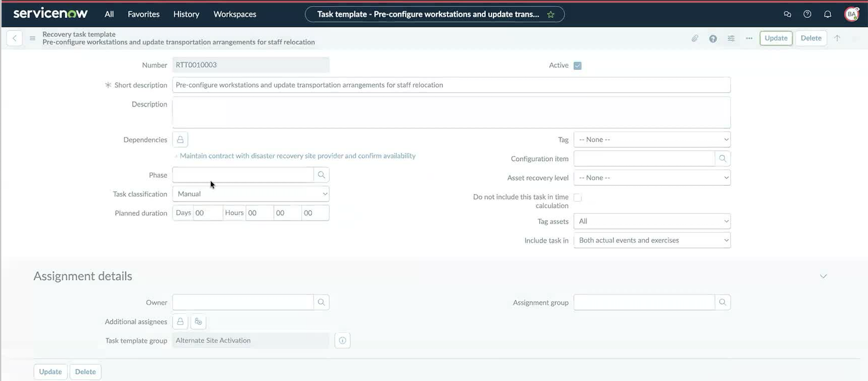Screen dimensions: 868x381
Task: Open the form context hamburger menu
Action: (32, 38)
